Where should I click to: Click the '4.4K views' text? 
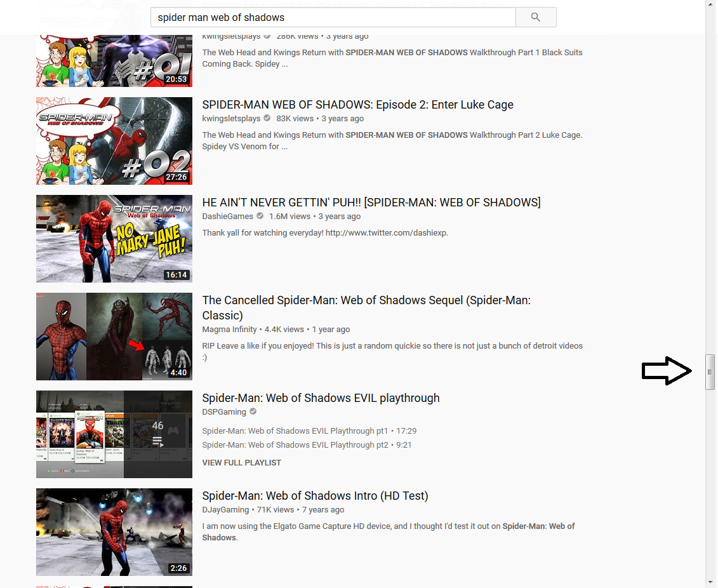[284, 330]
